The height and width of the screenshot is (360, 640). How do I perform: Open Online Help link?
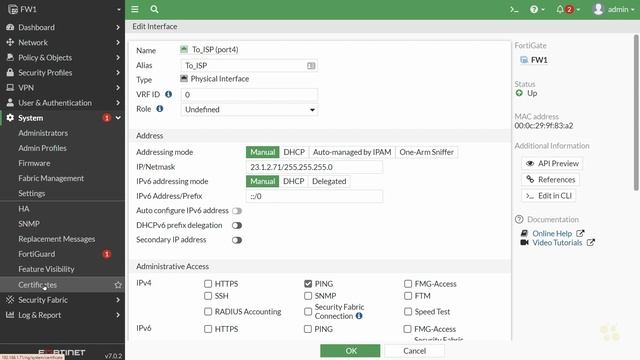(552, 233)
